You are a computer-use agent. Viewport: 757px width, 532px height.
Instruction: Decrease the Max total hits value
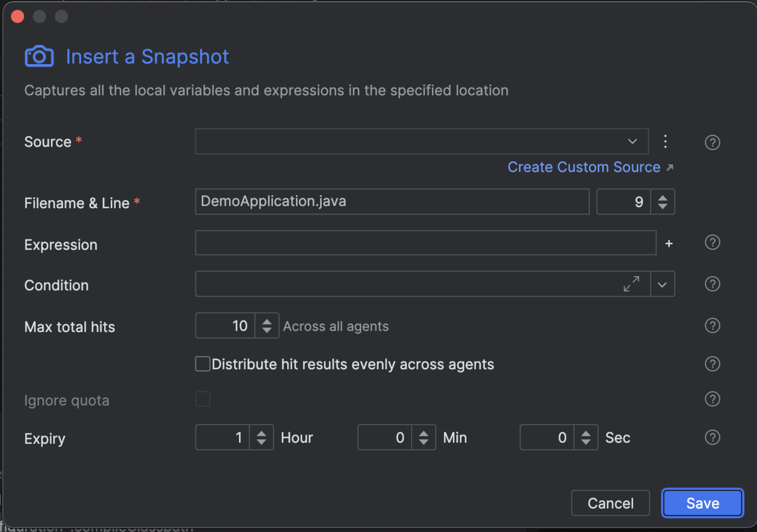tap(267, 330)
